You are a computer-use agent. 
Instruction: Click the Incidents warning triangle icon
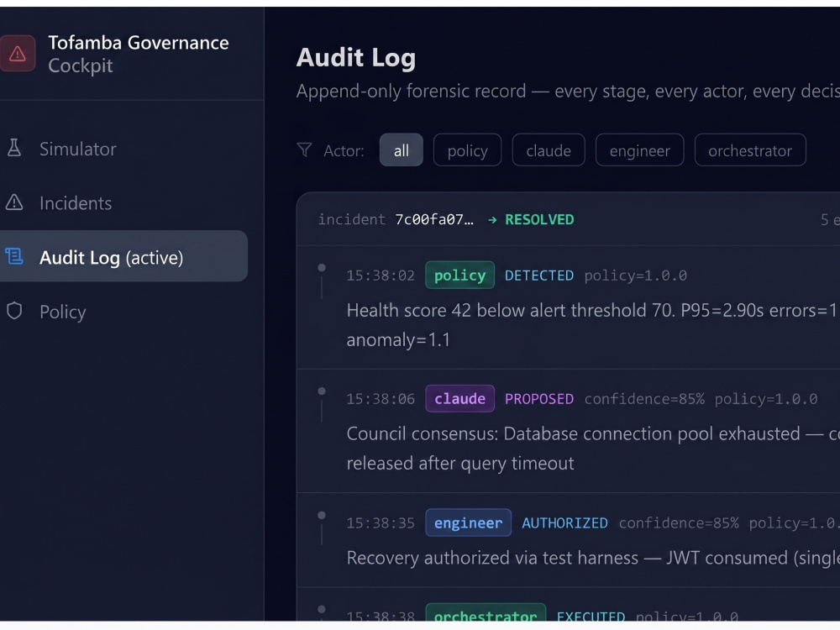pos(14,202)
